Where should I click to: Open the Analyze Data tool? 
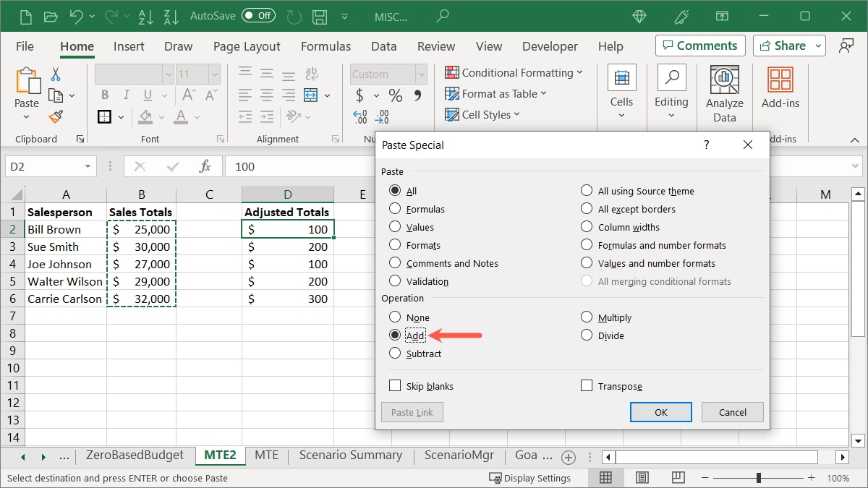pos(724,95)
